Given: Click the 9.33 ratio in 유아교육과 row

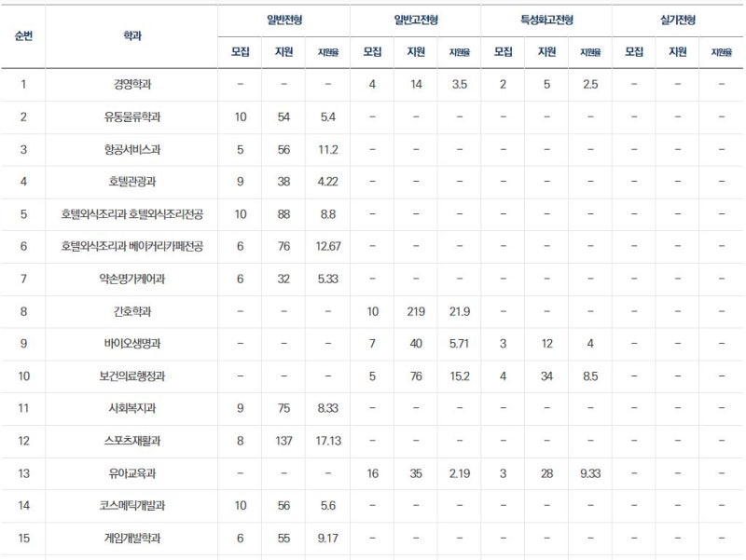Looking at the screenshot, I should click(x=590, y=473).
